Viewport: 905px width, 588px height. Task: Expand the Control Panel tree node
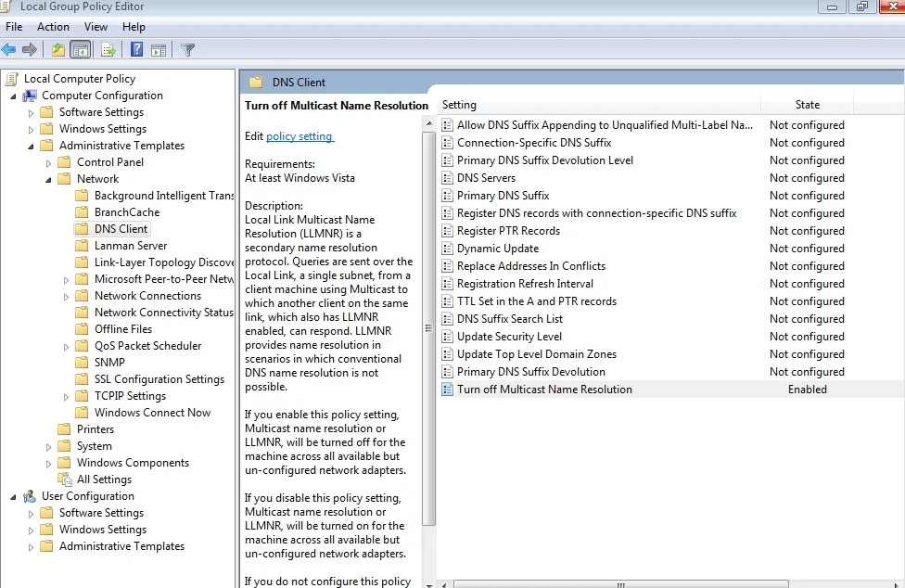(x=48, y=162)
